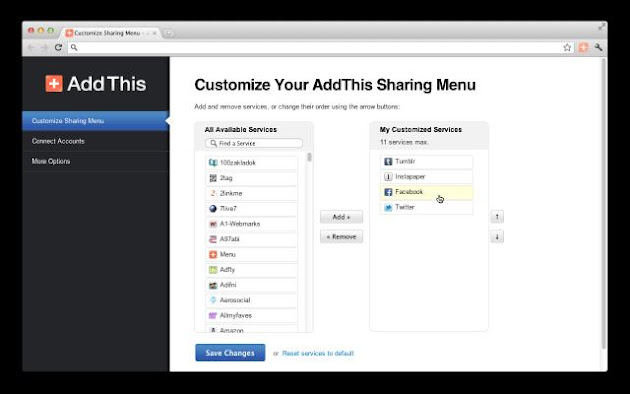Select 100zakladok in available services
Image resolution: width=630 pixels, height=394 pixels.
[252, 163]
